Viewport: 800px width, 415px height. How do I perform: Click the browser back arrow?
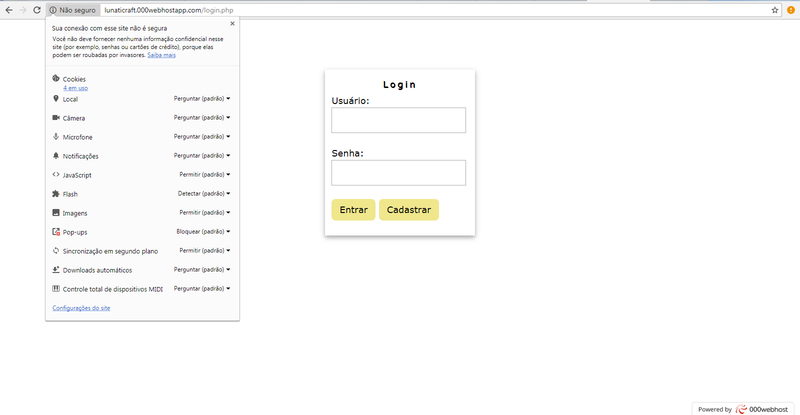[x=8, y=9]
